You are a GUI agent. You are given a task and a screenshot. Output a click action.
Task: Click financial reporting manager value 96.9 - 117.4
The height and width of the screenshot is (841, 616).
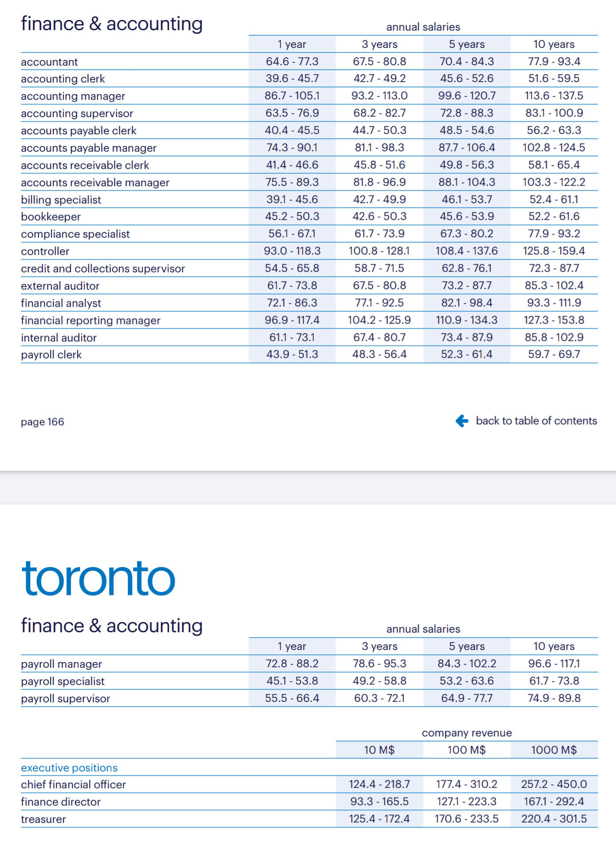coord(292,320)
